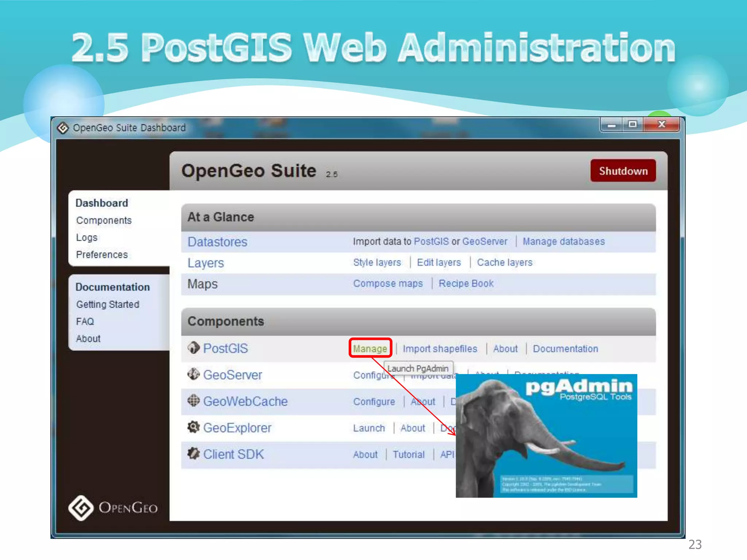Open Manage databases link

pos(564,241)
